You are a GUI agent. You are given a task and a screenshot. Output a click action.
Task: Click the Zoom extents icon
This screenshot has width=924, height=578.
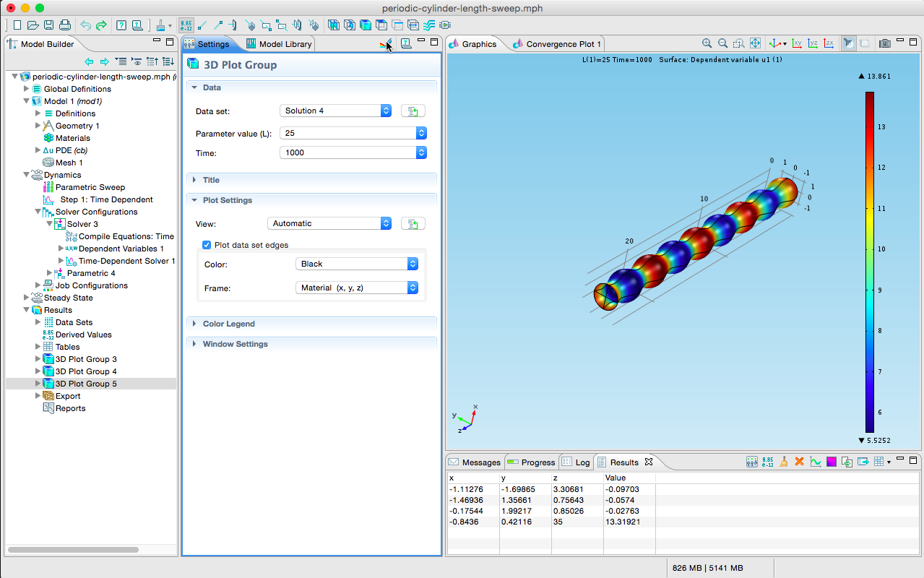coord(755,43)
